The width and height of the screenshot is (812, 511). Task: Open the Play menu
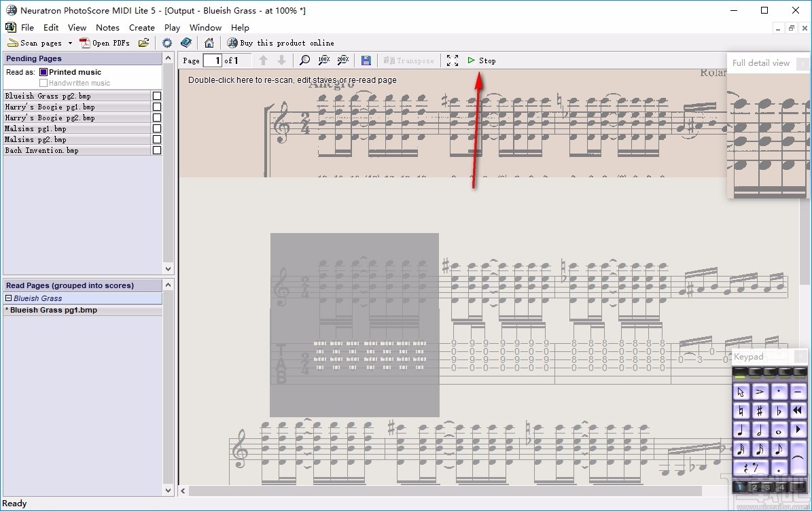click(x=171, y=27)
